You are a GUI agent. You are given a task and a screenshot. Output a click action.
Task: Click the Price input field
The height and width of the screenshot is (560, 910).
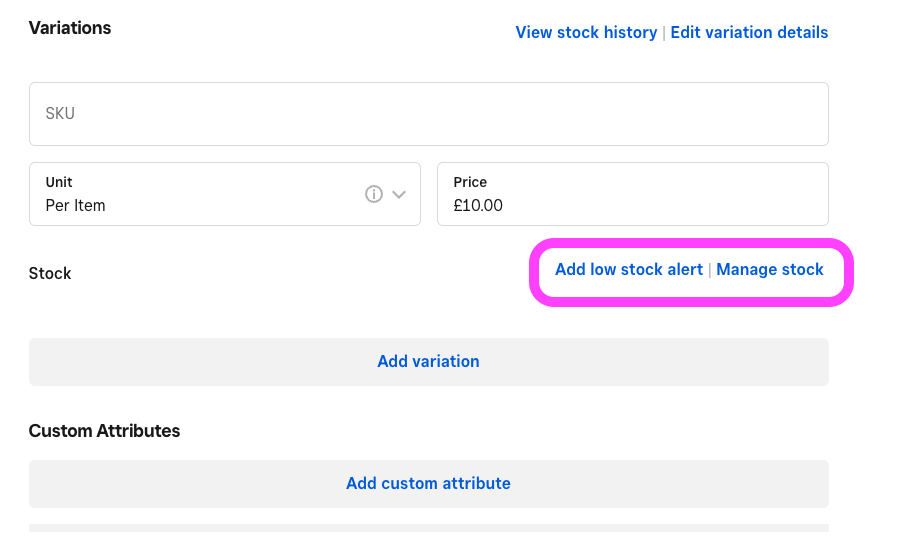[632, 194]
